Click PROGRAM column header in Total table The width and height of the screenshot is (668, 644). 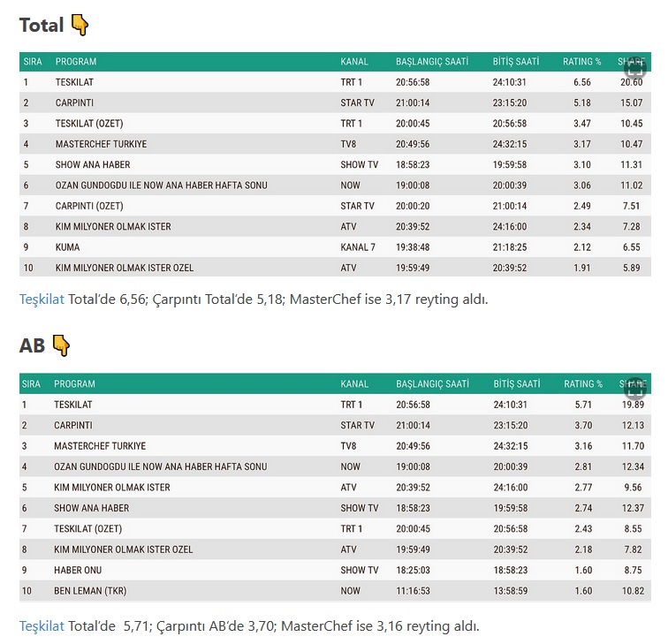point(76,62)
